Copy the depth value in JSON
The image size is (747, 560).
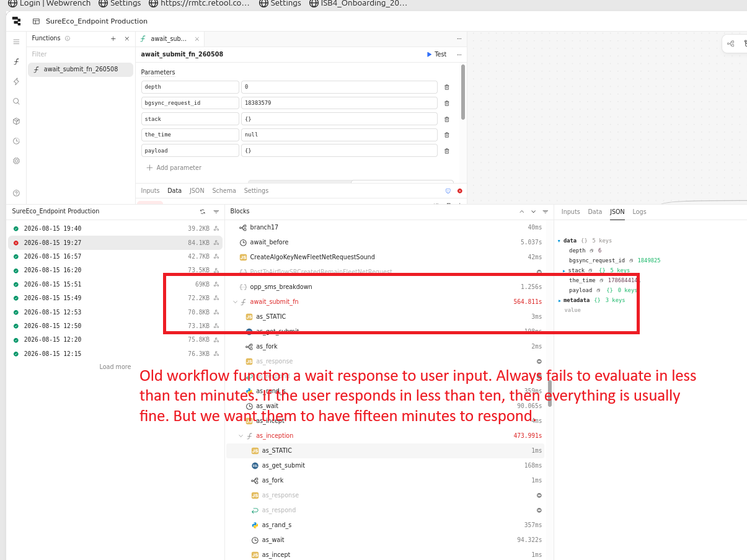click(592, 251)
